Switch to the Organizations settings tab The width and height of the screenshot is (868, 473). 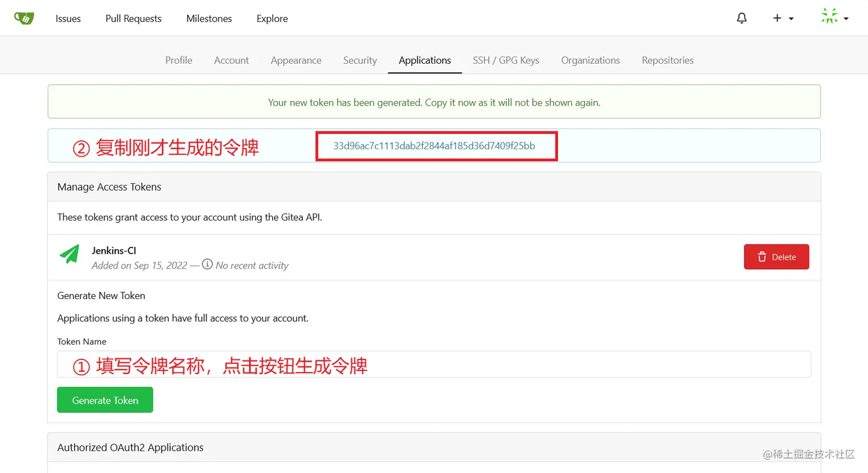click(590, 60)
